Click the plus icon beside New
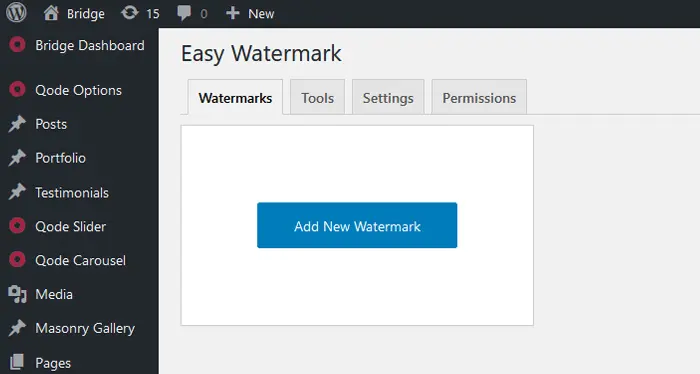700x374 pixels. tap(233, 13)
